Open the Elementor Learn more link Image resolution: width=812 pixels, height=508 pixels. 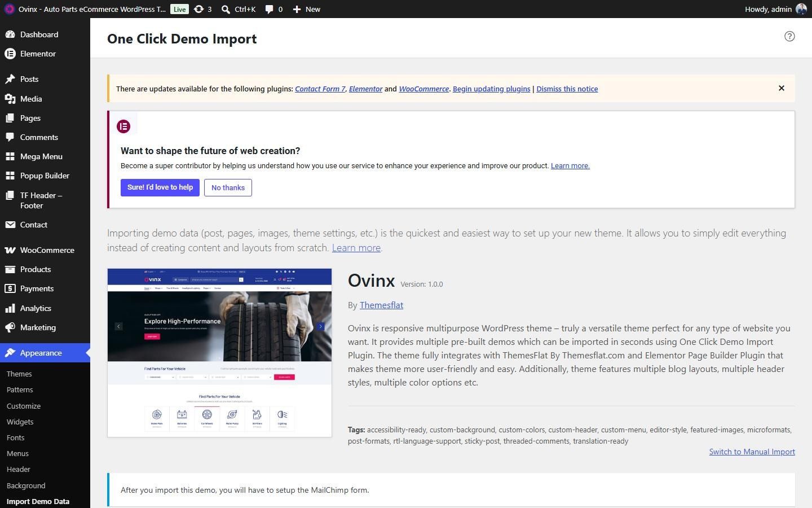pos(570,165)
